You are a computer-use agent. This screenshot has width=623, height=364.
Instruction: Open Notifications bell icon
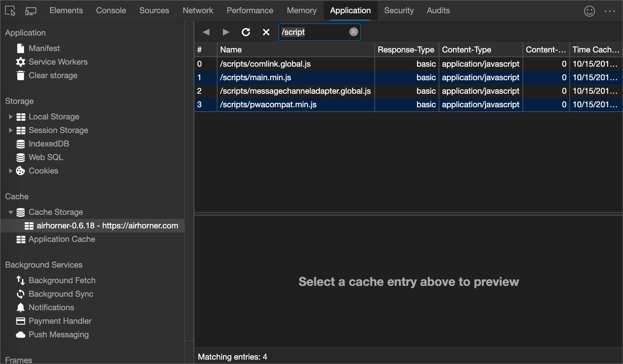pyautogui.click(x=20, y=307)
